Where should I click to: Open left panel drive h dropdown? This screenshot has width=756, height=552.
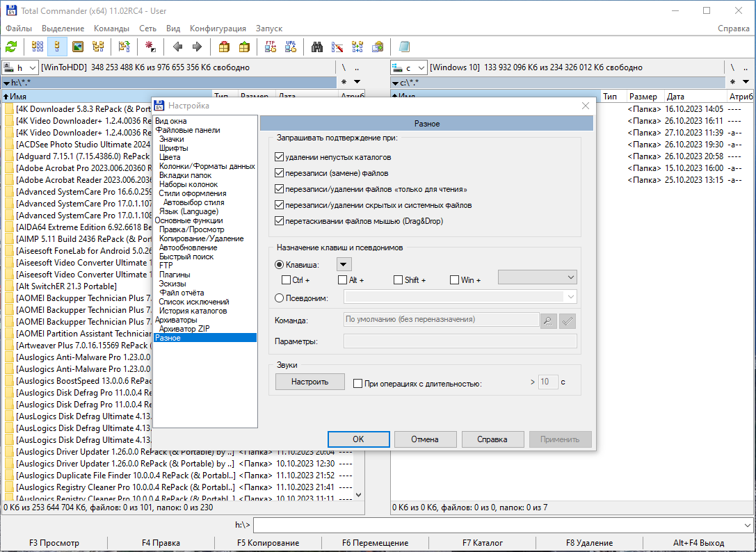tap(19, 67)
